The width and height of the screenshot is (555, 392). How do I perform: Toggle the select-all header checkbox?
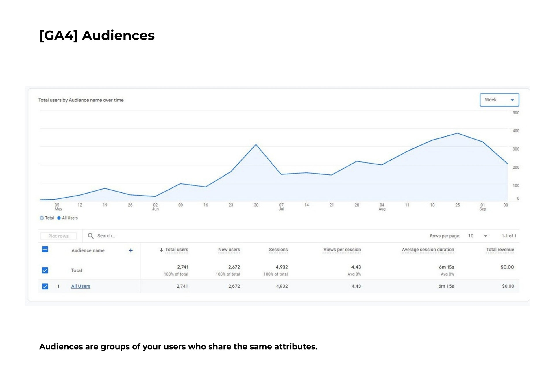tap(45, 249)
